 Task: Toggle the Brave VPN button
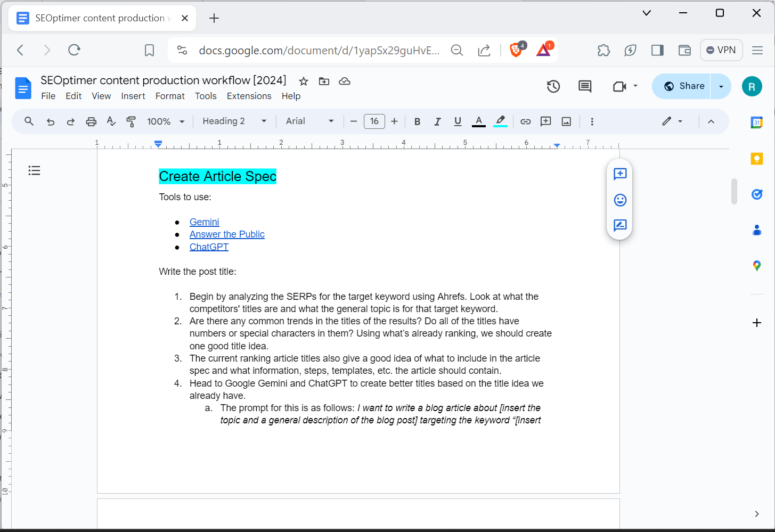tap(721, 50)
